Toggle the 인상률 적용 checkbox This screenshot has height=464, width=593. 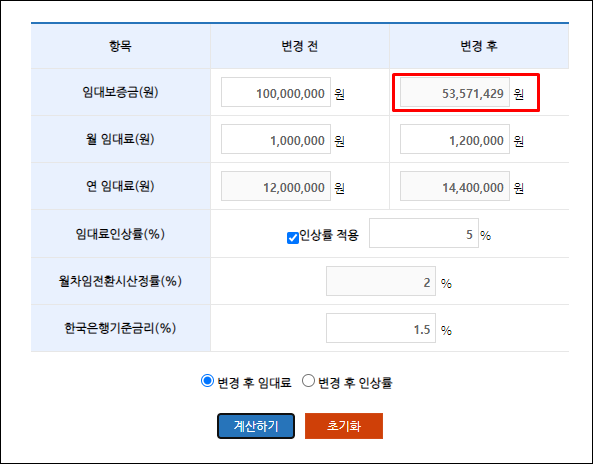click(293, 237)
